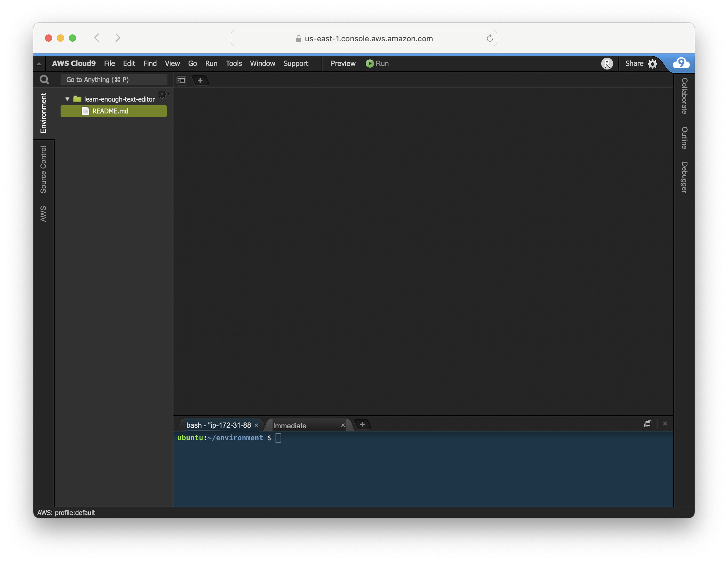
Task: Click the Preview button
Action: [342, 64]
